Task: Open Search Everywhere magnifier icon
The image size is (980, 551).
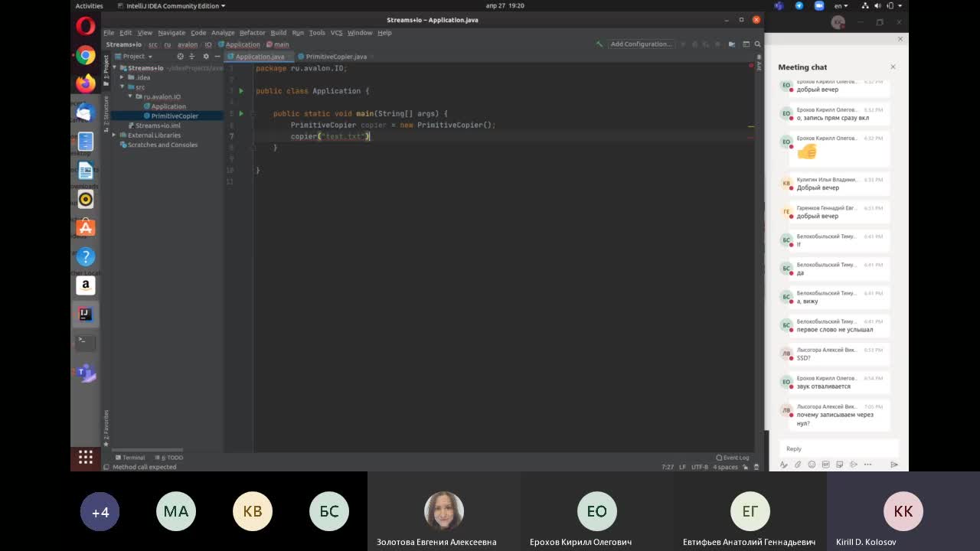Action: pos(758,44)
